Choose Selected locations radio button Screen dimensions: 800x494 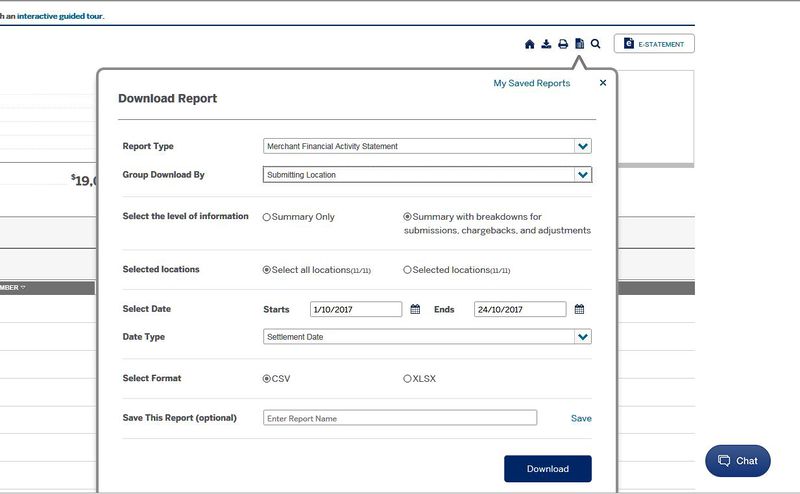click(407, 270)
